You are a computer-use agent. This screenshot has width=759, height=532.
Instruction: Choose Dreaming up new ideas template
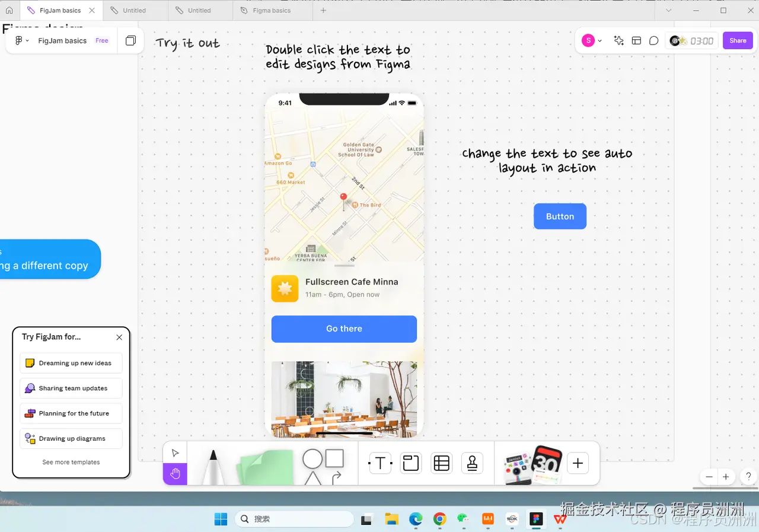click(71, 363)
